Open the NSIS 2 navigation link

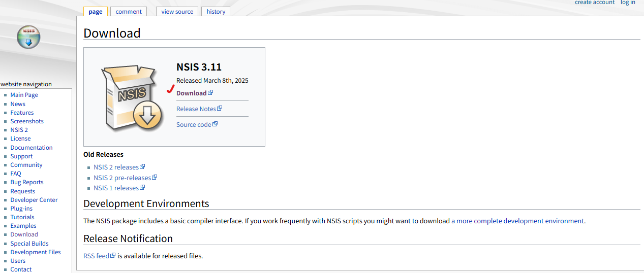coord(19,130)
